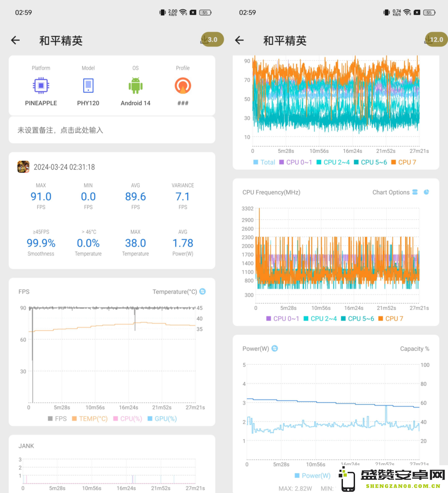Toggle the TEMP(°C) series in the legend

(x=90, y=419)
